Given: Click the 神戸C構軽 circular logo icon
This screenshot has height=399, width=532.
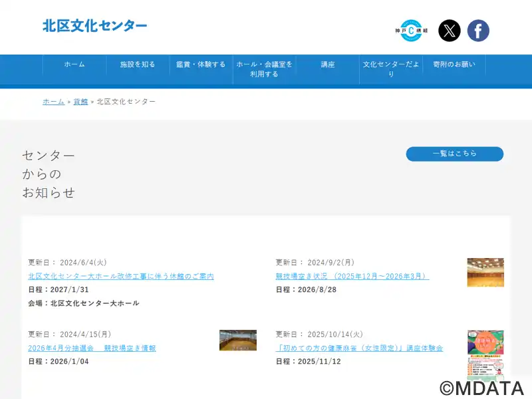Looking at the screenshot, I should [x=411, y=31].
